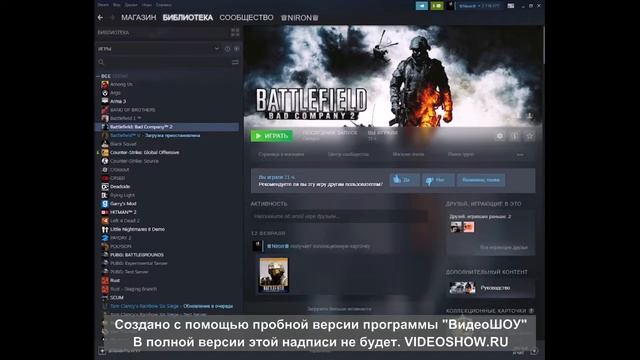Click the Counter-Strike: Source icon
This screenshot has width=640, height=360.
(x=105, y=161)
